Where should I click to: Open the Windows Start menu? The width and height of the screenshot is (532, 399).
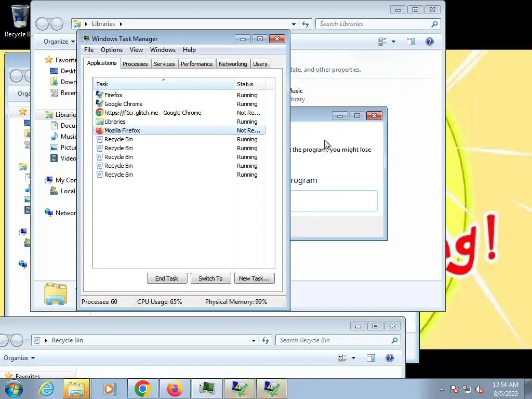point(14,389)
